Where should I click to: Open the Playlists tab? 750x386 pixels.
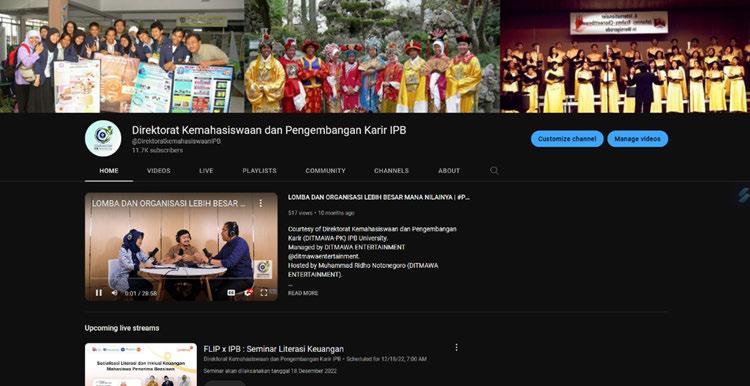(x=259, y=171)
